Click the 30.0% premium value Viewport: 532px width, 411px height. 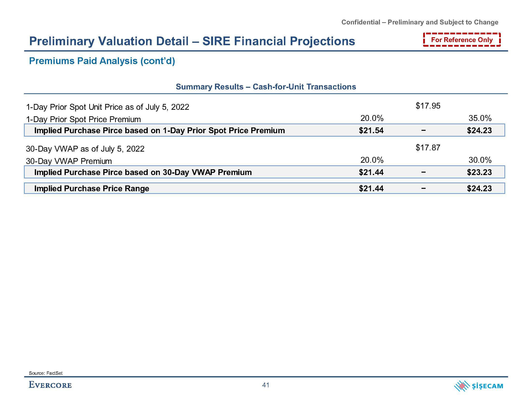pos(480,160)
